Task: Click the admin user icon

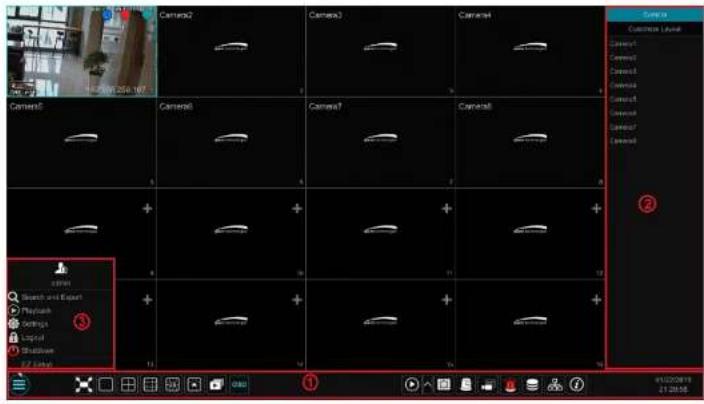Action: click(x=61, y=268)
